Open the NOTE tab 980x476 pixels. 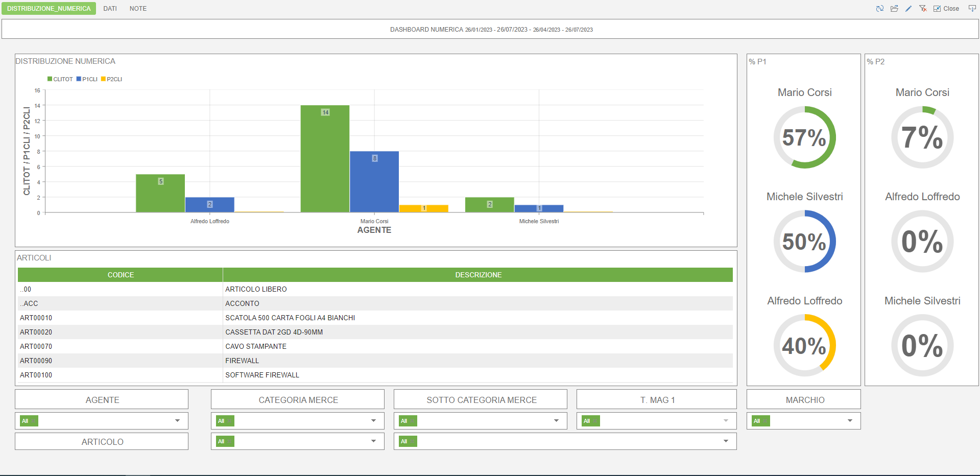pos(138,9)
